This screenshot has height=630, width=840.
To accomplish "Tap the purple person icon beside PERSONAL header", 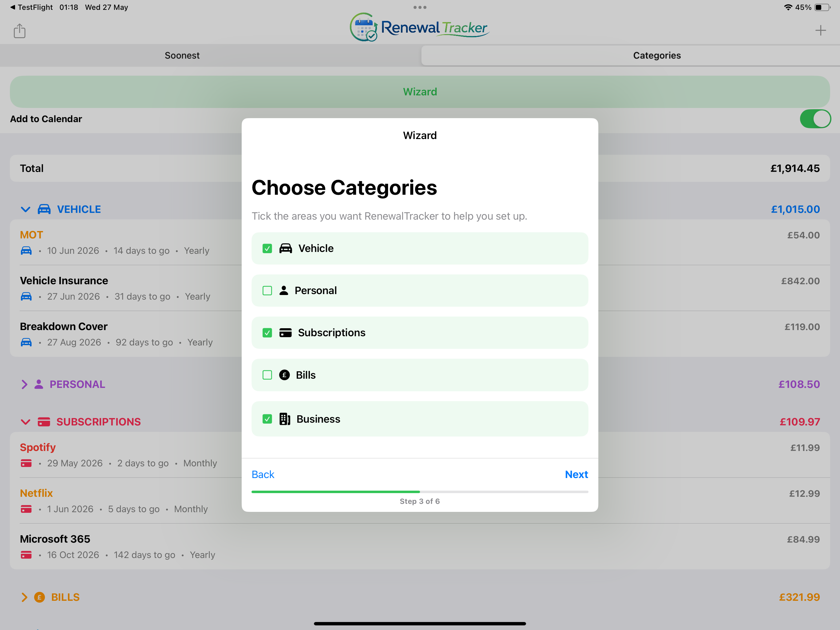I will [39, 384].
